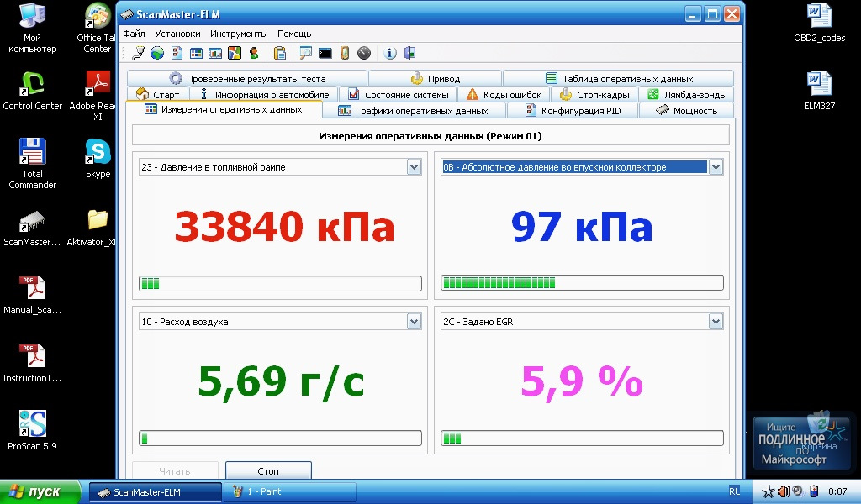Open Control Center desktop icon

click(x=33, y=91)
